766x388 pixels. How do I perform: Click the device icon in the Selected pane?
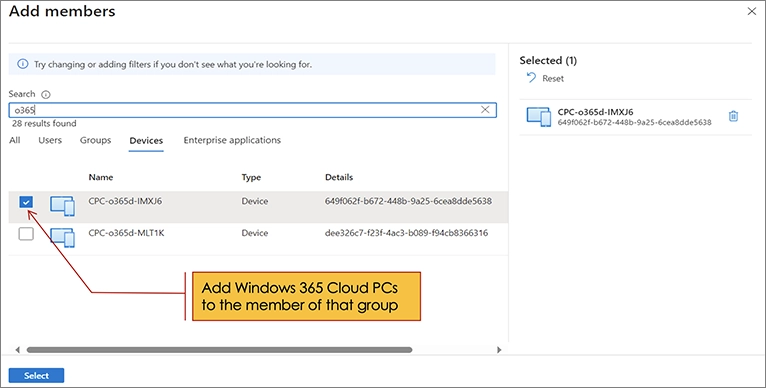click(539, 117)
